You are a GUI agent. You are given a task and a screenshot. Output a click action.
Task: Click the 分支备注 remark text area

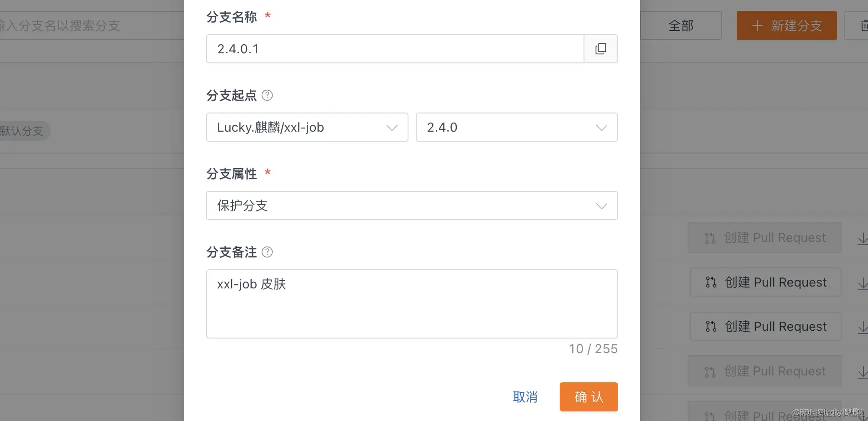pyautogui.click(x=412, y=303)
